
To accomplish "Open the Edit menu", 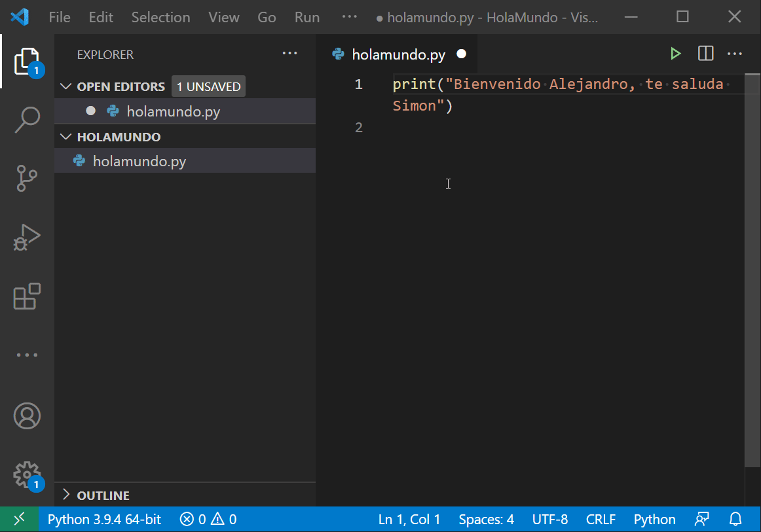I will click(x=101, y=18).
